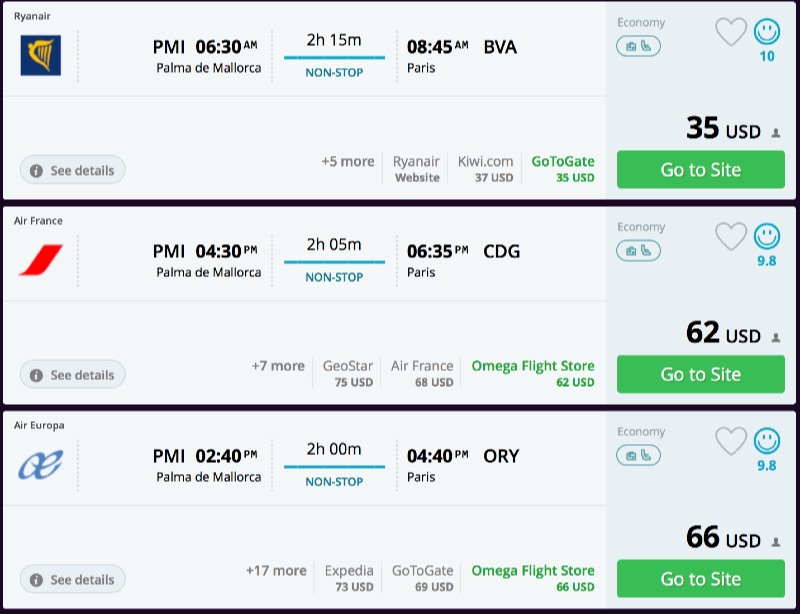Image resolution: width=800 pixels, height=614 pixels.
Task: Expand See details for Ryanair flight
Action: [x=72, y=171]
